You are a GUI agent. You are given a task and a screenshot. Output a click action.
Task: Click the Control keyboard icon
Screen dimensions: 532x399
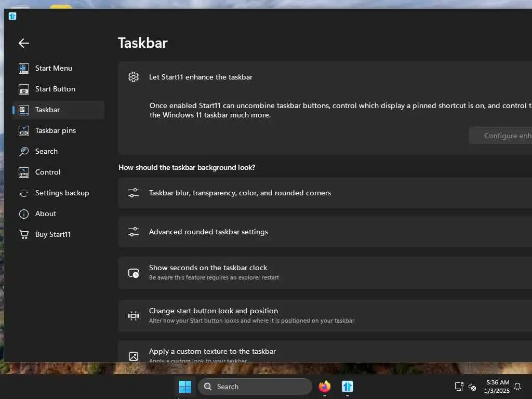(x=24, y=172)
